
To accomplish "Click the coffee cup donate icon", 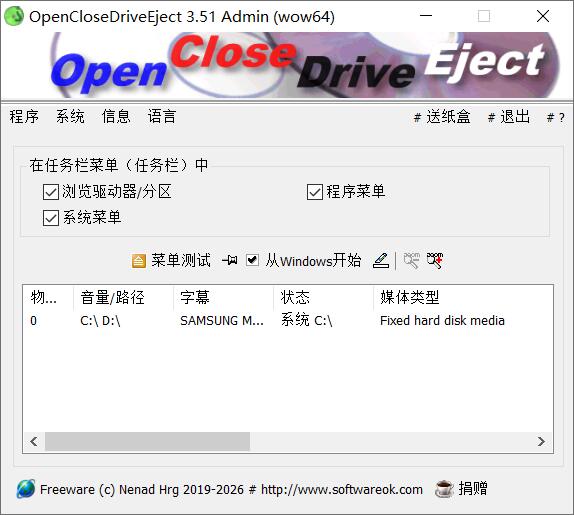I will (444, 489).
